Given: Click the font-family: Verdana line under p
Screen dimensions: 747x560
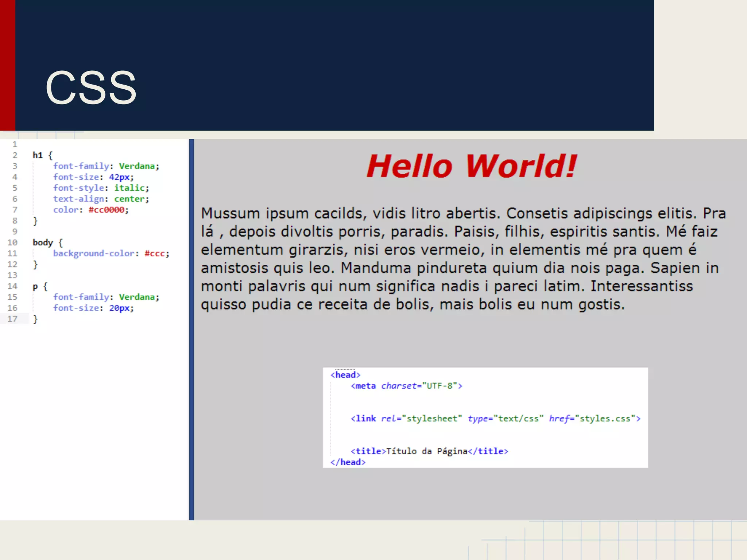Looking at the screenshot, I should (x=106, y=297).
